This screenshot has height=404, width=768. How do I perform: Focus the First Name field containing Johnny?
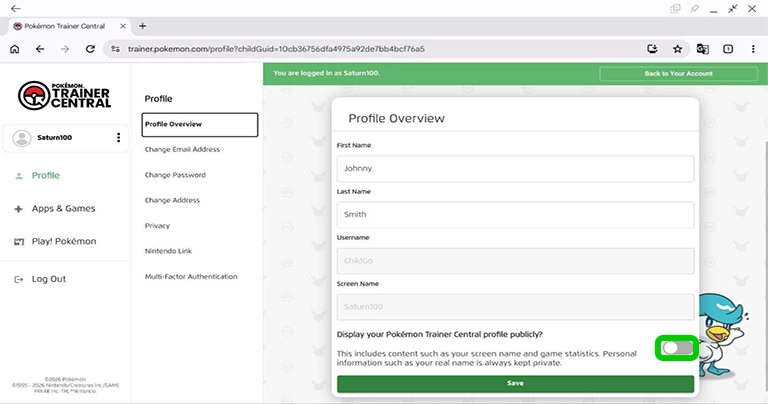point(515,168)
